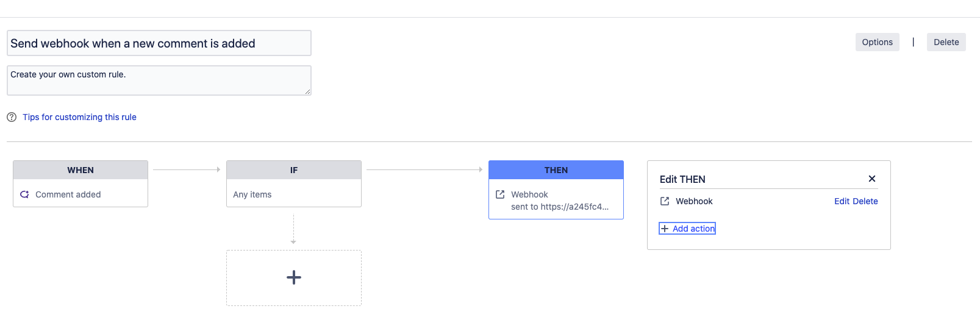Click the Any items condition
This screenshot has width=980, height=331.
pos(252,194)
